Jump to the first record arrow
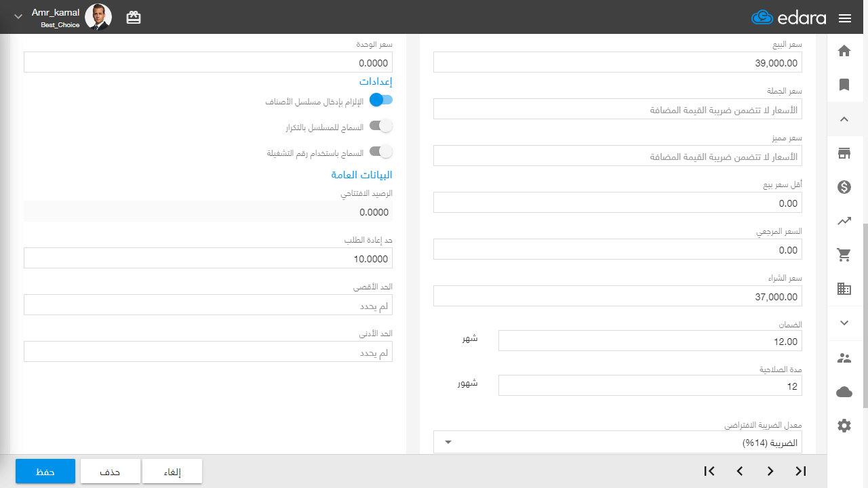The height and width of the screenshot is (488, 868). point(709,471)
